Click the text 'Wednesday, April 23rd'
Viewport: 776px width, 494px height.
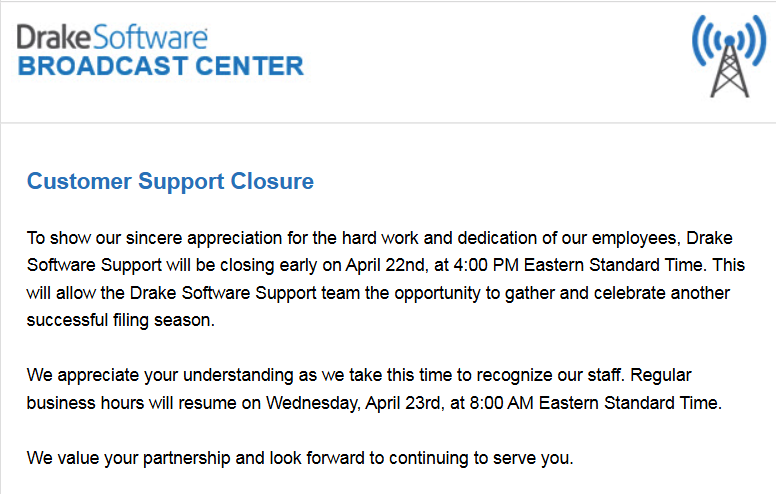coord(353,403)
